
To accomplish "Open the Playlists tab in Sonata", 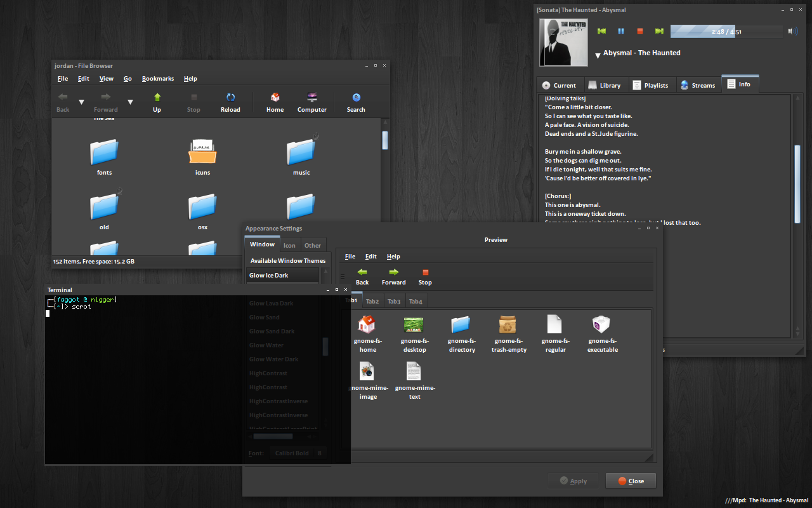I will [652, 85].
